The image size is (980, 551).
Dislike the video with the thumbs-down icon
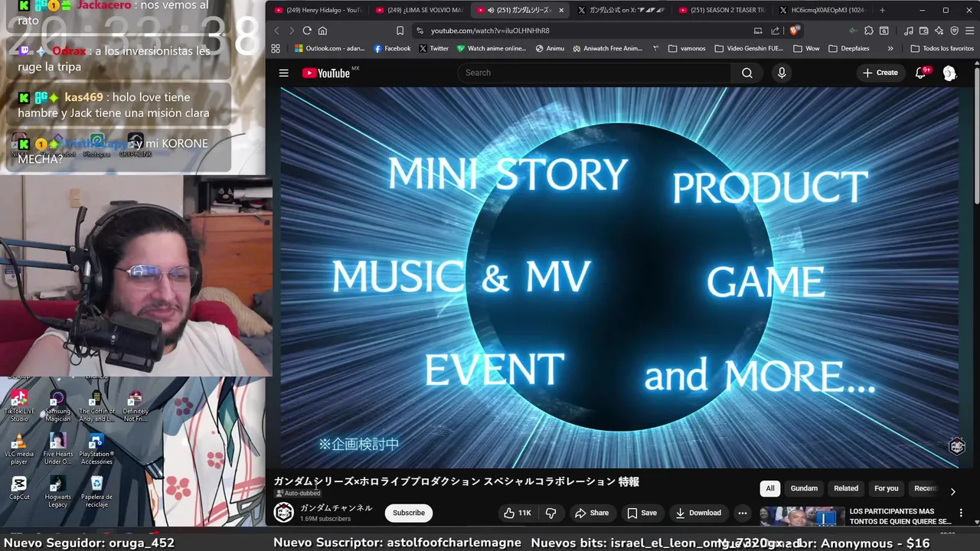coord(550,513)
